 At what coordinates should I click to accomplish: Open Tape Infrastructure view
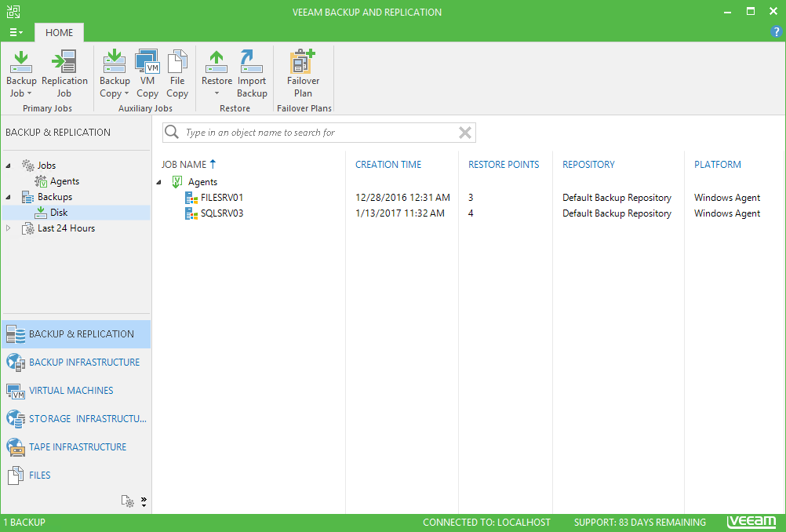click(x=78, y=446)
